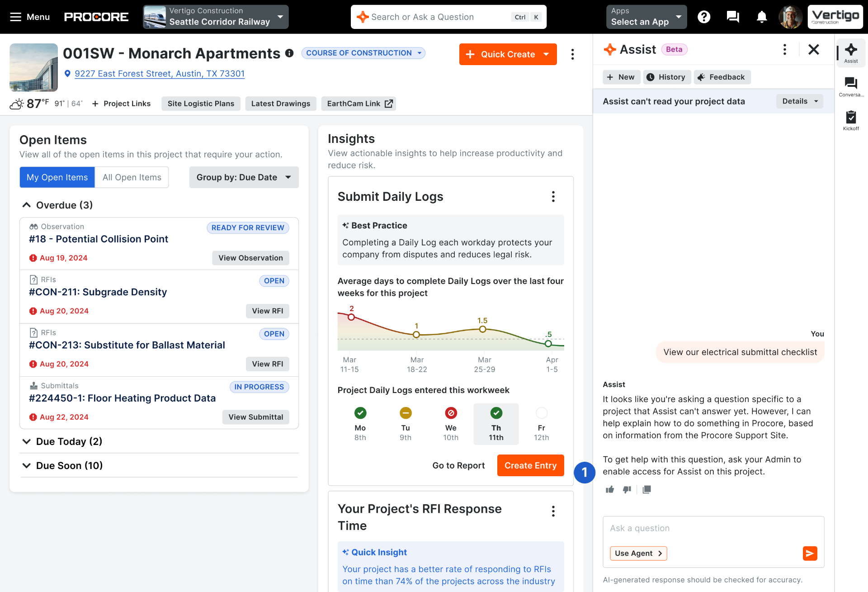The width and height of the screenshot is (868, 592).
Task: Open Submit Daily Logs options menu
Action: tap(553, 196)
